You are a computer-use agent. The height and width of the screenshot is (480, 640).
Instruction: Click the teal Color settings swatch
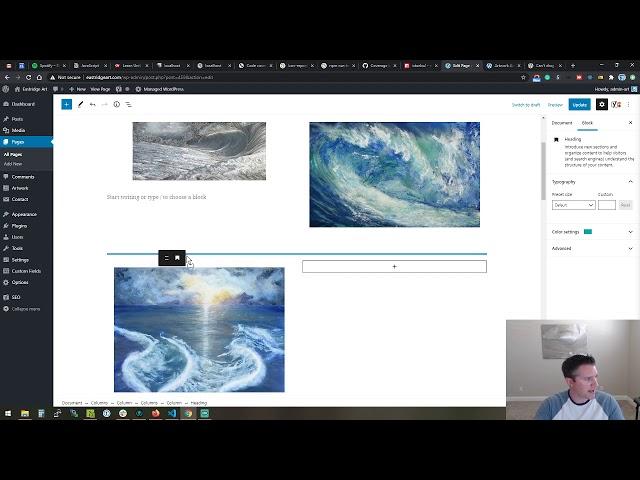pyautogui.click(x=588, y=232)
